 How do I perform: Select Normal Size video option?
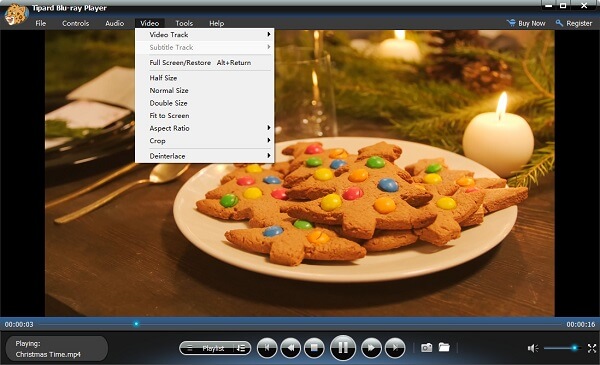pyautogui.click(x=205, y=90)
